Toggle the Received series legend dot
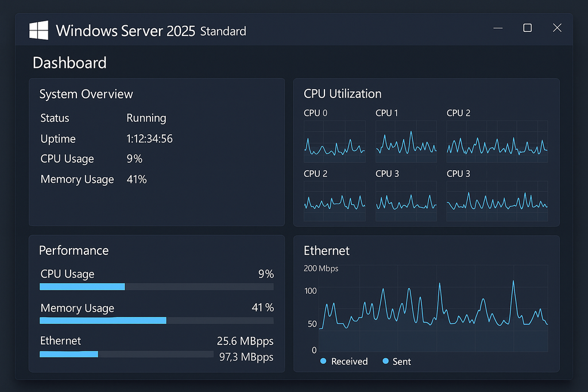Image resolution: width=588 pixels, height=392 pixels. click(323, 361)
